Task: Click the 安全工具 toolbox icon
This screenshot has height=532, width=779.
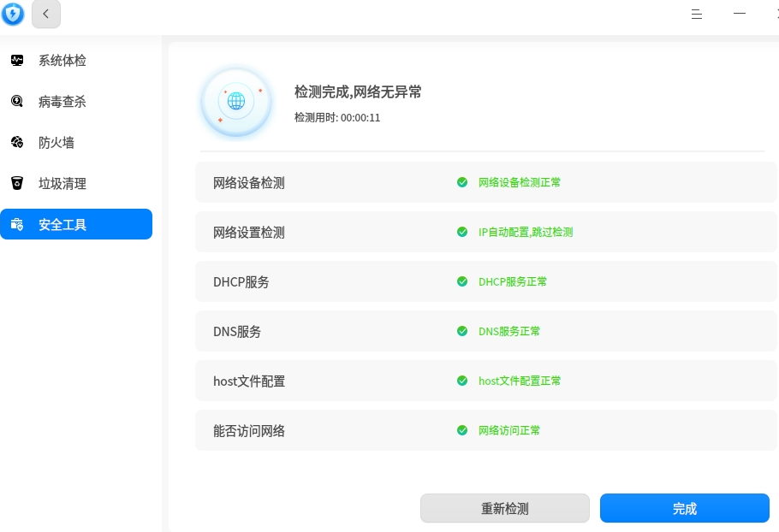Action: (17, 224)
